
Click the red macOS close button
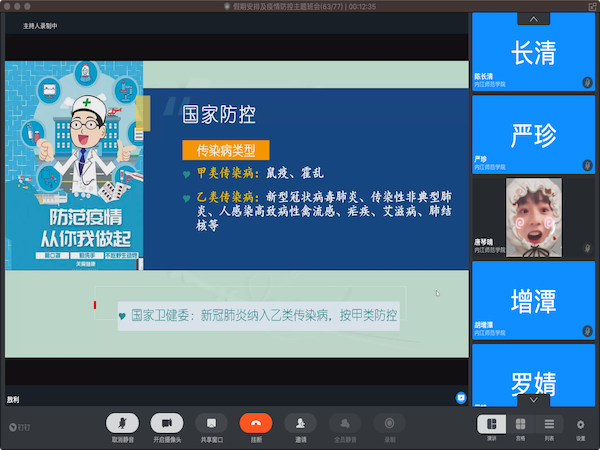coord(7,7)
